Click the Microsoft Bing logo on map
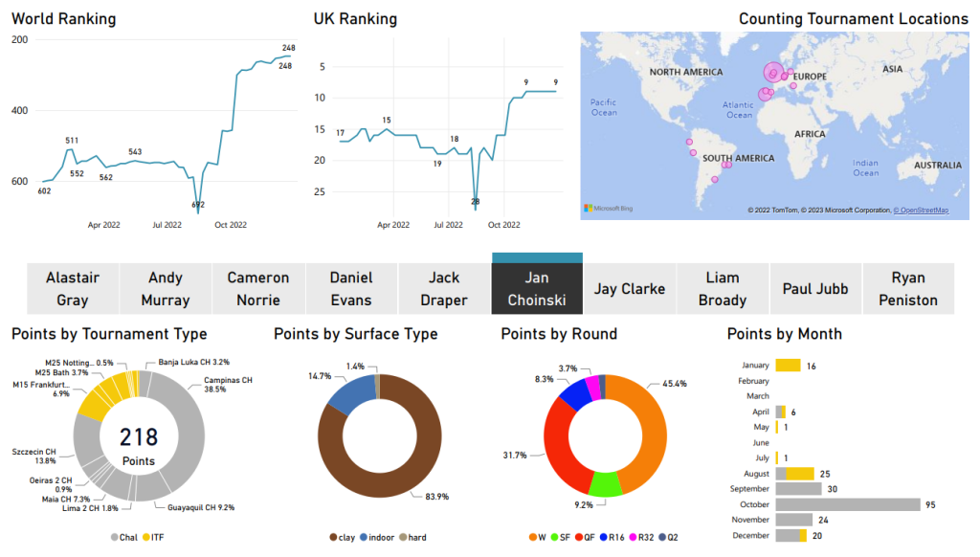The width and height of the screenshot is (980, 557). [x=605, y=208]
